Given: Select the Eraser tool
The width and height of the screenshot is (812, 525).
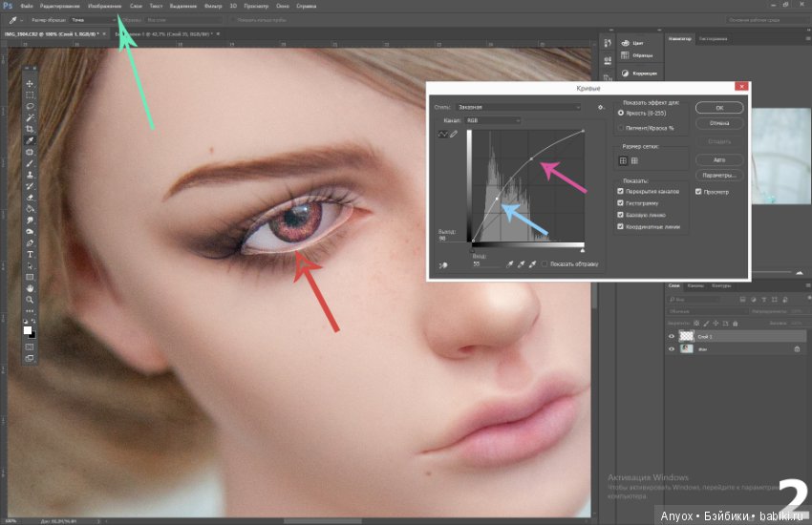Looking at the screenshot, I should (x=30, y=198).
